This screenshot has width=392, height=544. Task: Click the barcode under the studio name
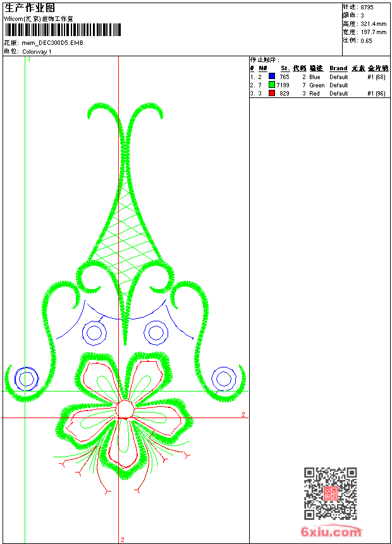63,30
